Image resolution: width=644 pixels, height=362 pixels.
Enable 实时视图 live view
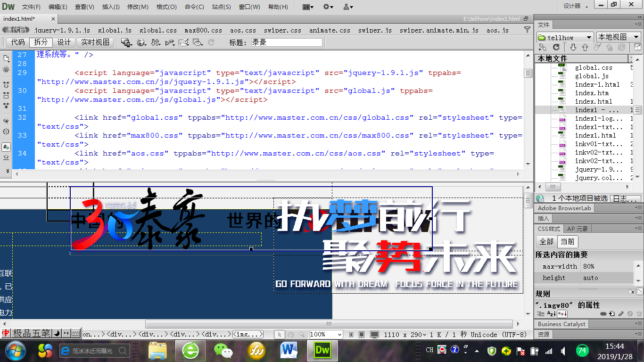(95, 42)
